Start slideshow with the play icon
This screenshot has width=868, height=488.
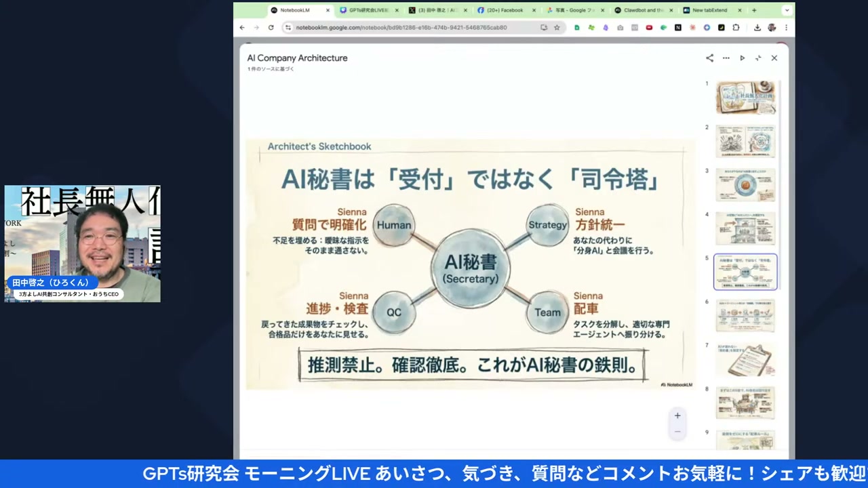click(742, 58)
